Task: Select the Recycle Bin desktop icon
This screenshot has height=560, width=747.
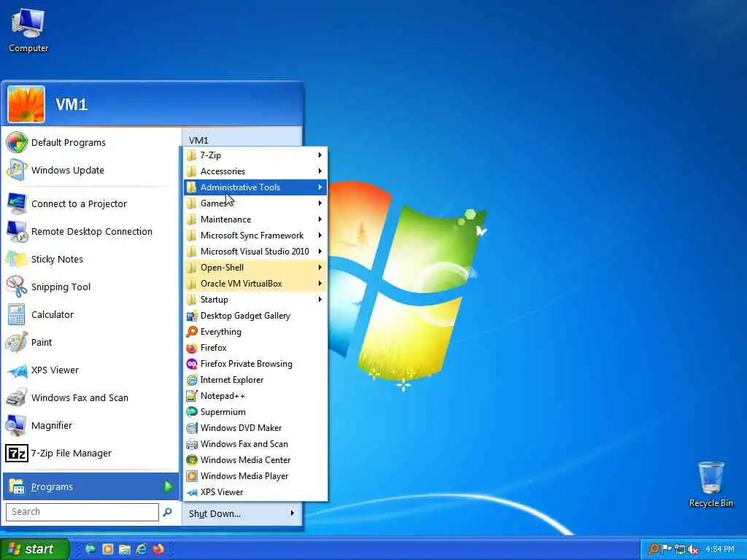Action: tap(711, 485)
